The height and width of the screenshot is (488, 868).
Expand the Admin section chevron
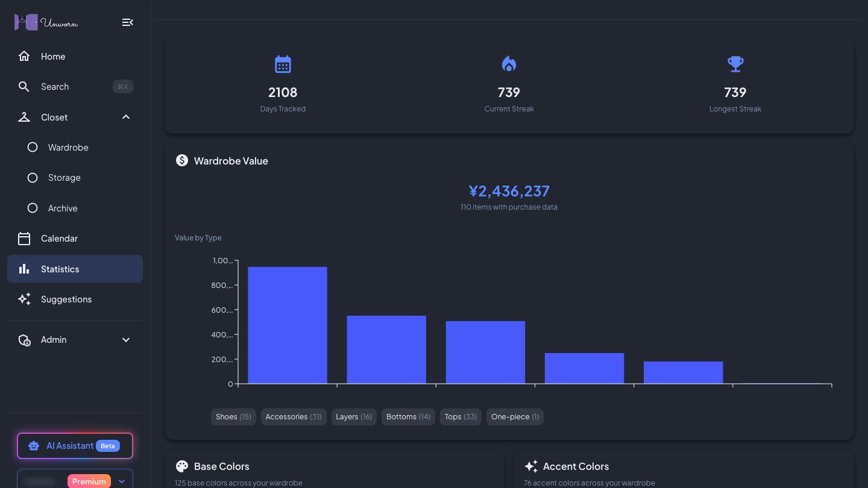click(x=126, y=340)
